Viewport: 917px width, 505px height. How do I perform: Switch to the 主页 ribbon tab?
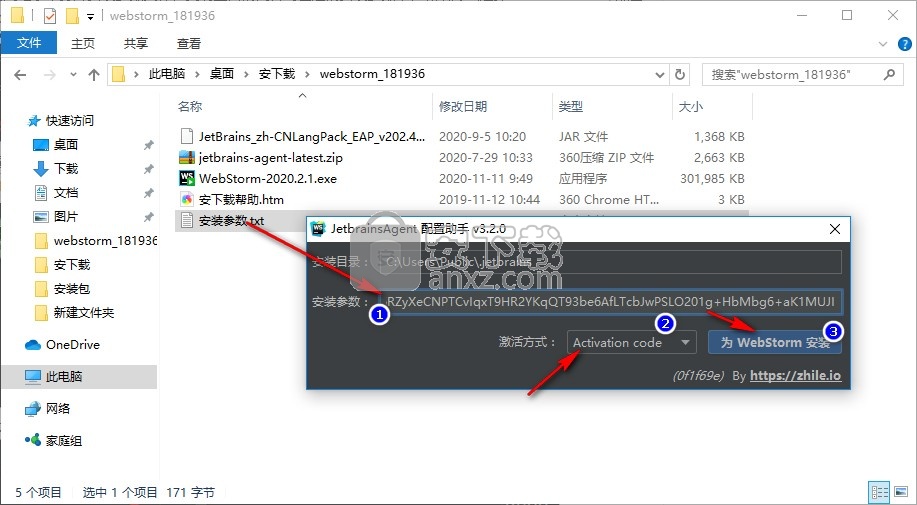82,43
